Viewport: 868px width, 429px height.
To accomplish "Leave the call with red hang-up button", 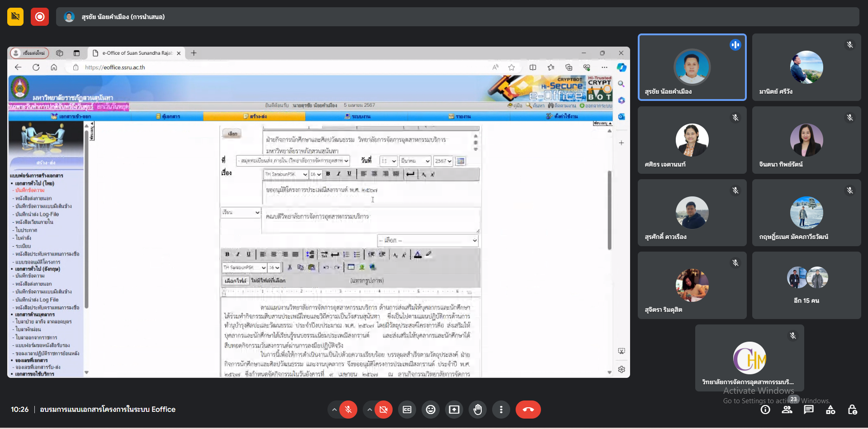I will click(x=528, y=410).
